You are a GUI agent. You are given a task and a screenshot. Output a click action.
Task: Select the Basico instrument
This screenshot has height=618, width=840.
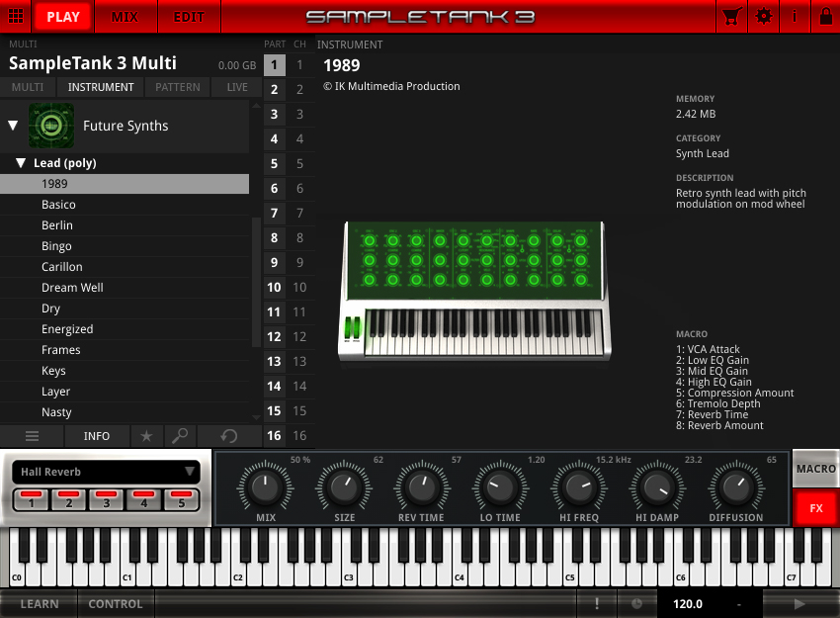[x=125, y=205]
